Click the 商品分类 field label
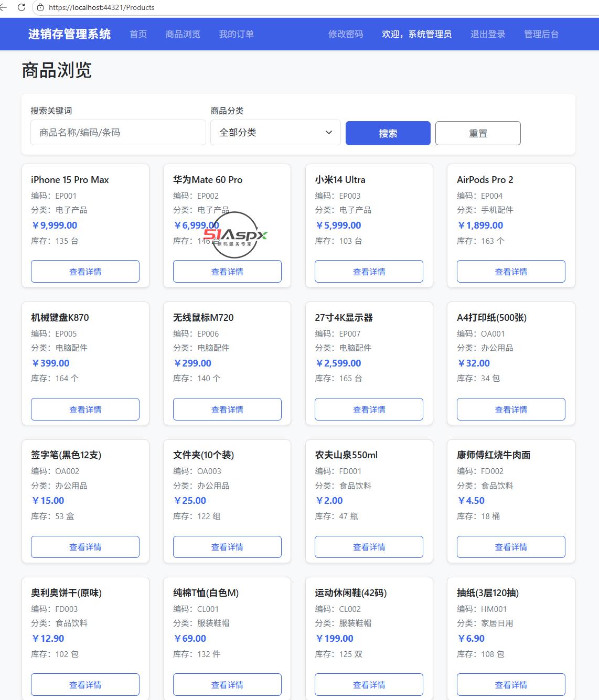 point(227,111)
